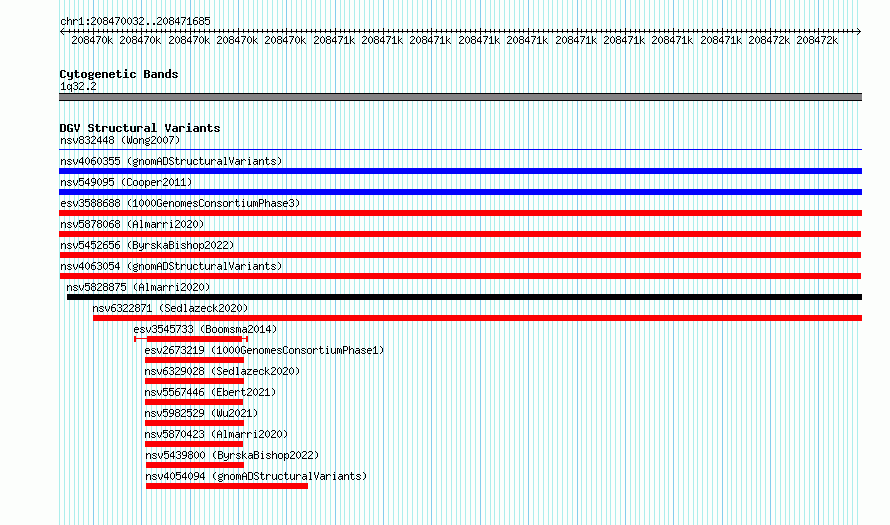
Task: Select the red bar under esv2673219
Action: [194, 360]
